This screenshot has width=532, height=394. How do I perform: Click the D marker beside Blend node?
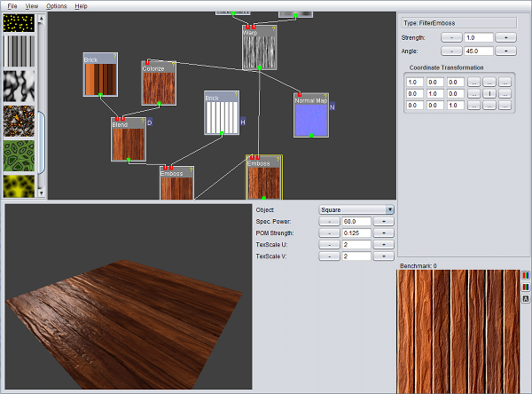150,122
